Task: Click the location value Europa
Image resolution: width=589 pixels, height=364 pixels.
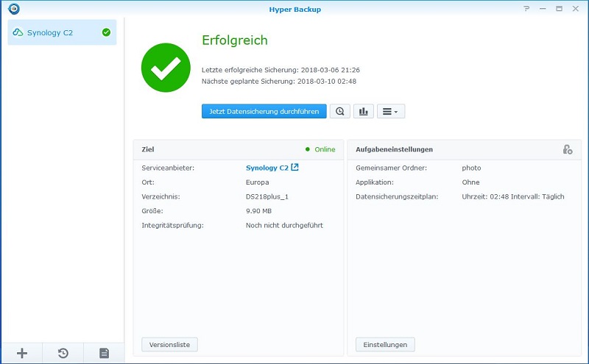Action: 257,182
